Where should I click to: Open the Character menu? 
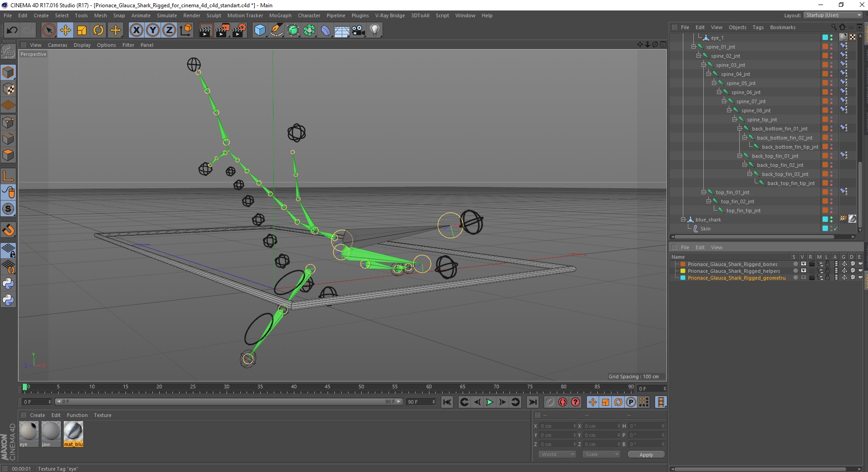[x=309, y=15]
